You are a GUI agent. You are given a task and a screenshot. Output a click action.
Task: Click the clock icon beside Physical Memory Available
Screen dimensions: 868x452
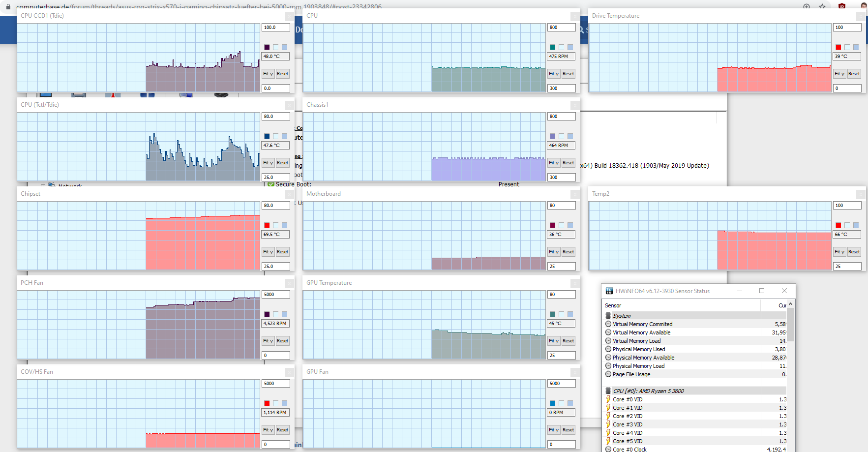tap(608, 358)
